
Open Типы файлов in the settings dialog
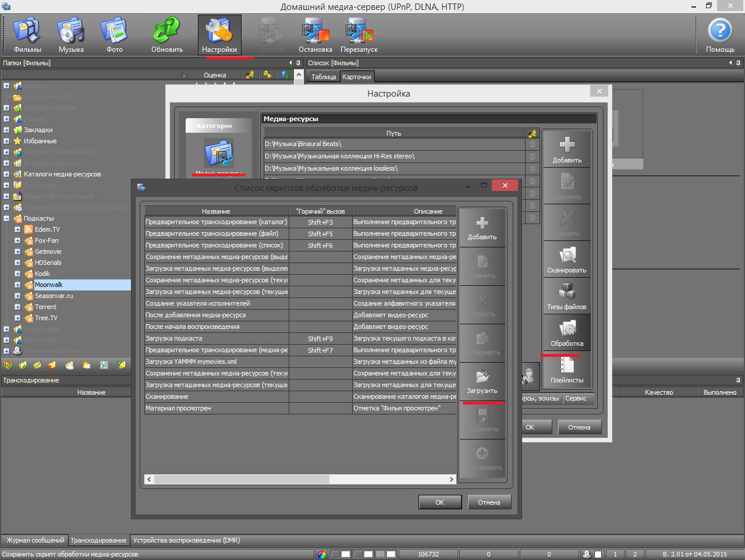[x=566, y=296]
